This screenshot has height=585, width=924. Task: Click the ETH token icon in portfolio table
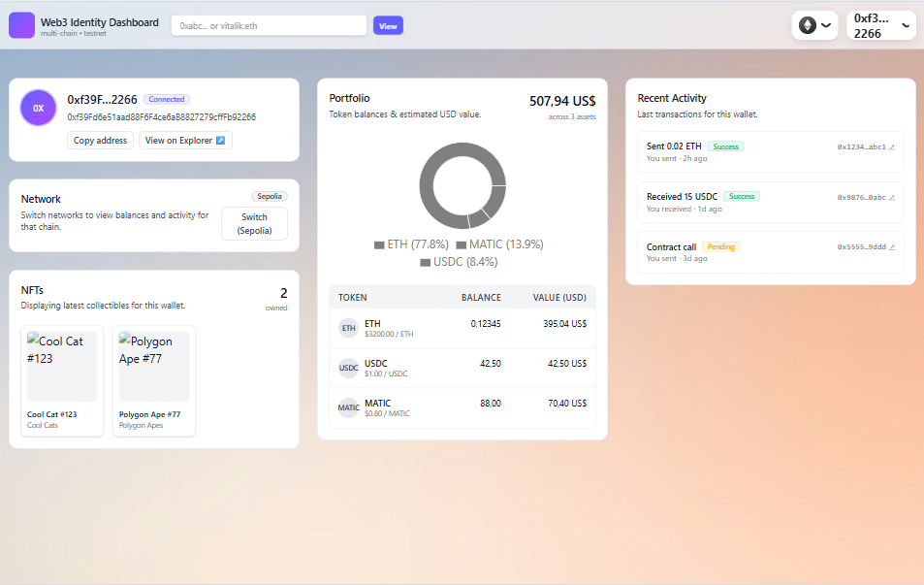click(x=348, y=328)
